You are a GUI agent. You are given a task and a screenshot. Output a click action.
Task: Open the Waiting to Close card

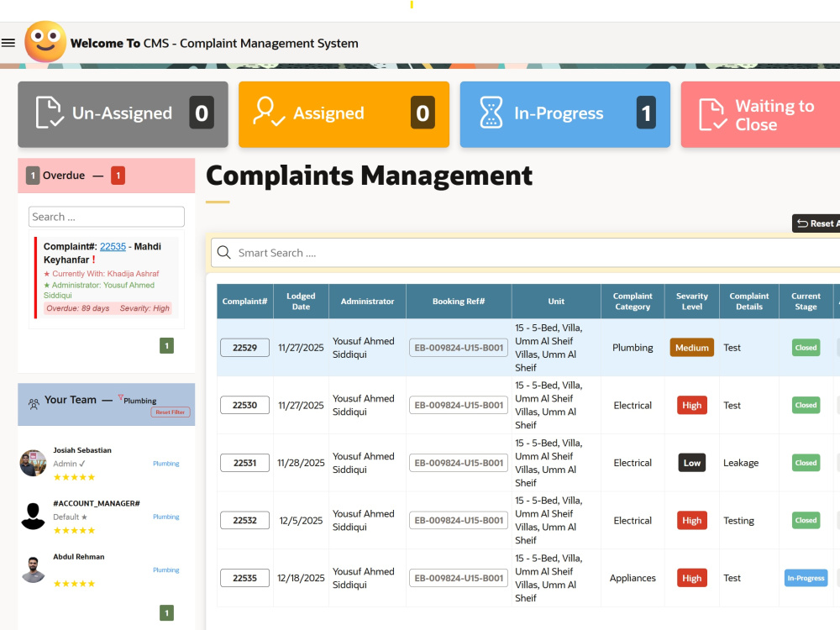point(761,114)
